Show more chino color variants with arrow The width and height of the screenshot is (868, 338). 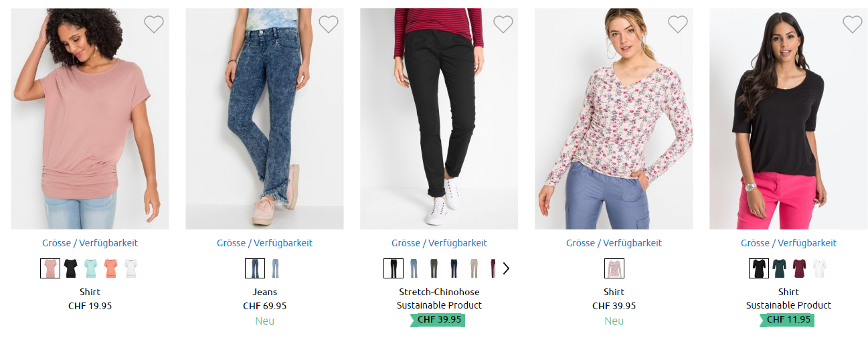[506, 268]
